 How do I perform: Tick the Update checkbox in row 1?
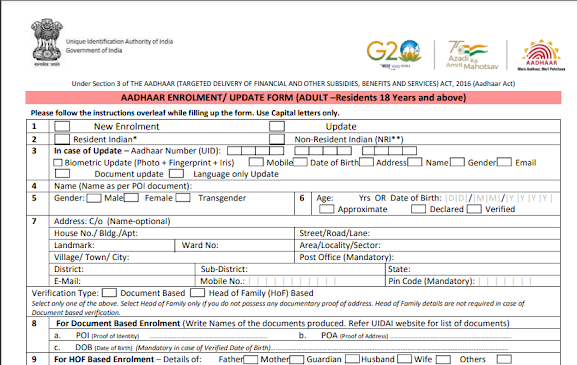click(x=277, y=126)
